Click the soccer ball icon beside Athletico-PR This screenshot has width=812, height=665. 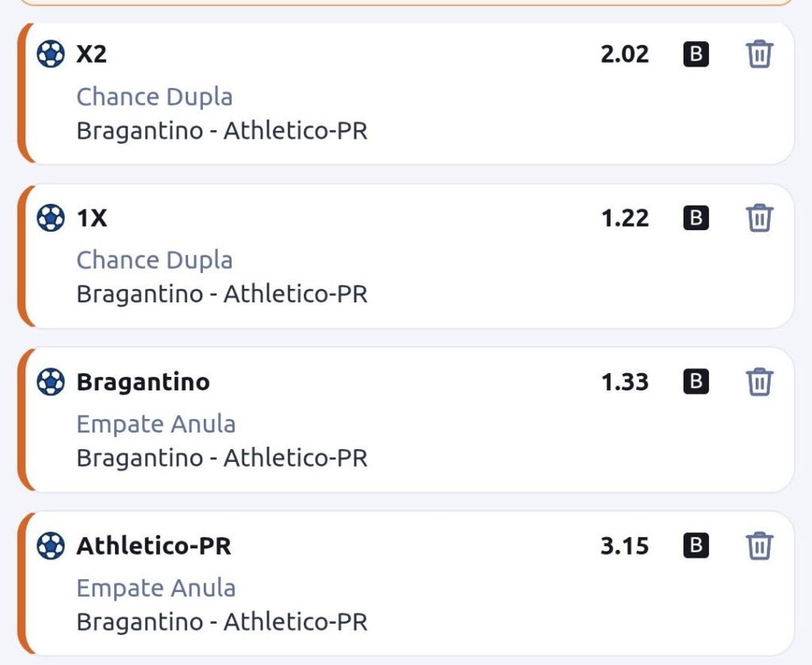(x=51, y=546)
